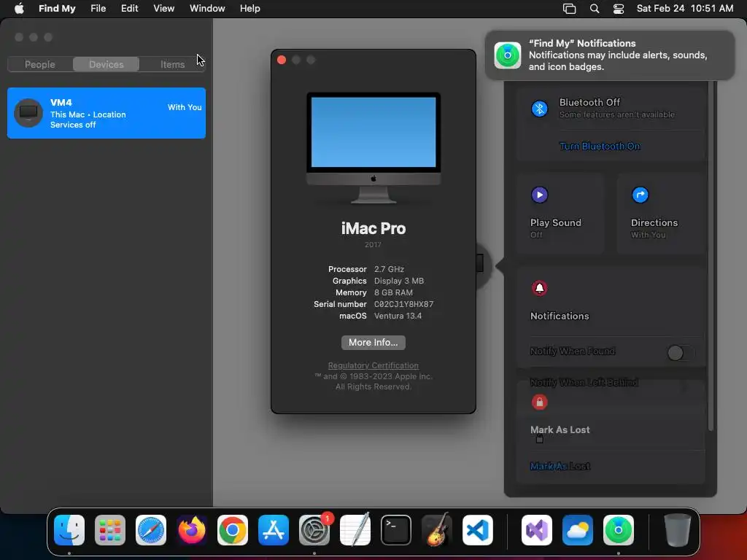This screenshot has height=560, width=747.
Task: Click the Stage Manager icon in the menu bar
Action: pos(569,8)
